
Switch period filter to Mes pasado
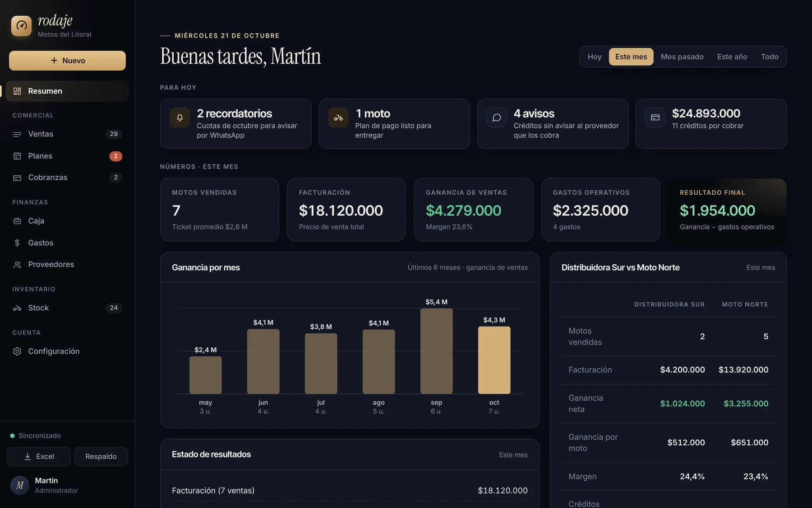[x=682, y=57]
